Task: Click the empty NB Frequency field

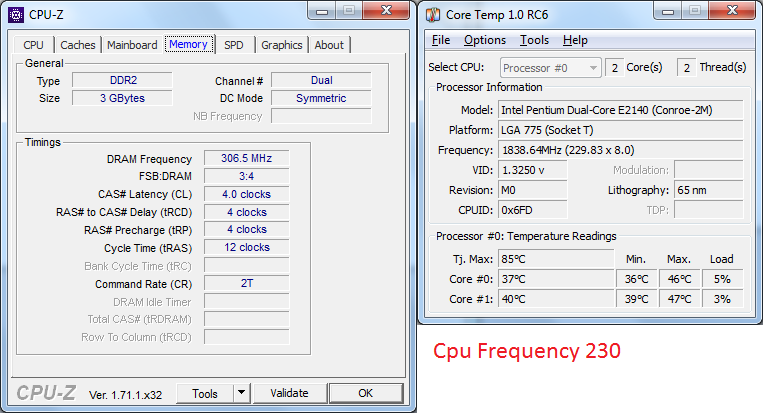Action: point(321,116)
